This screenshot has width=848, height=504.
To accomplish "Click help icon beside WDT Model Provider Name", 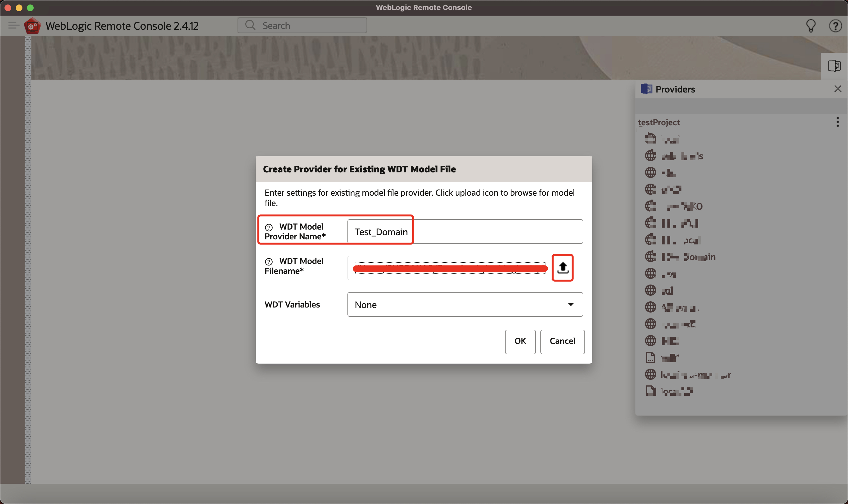I will (269, 227).
